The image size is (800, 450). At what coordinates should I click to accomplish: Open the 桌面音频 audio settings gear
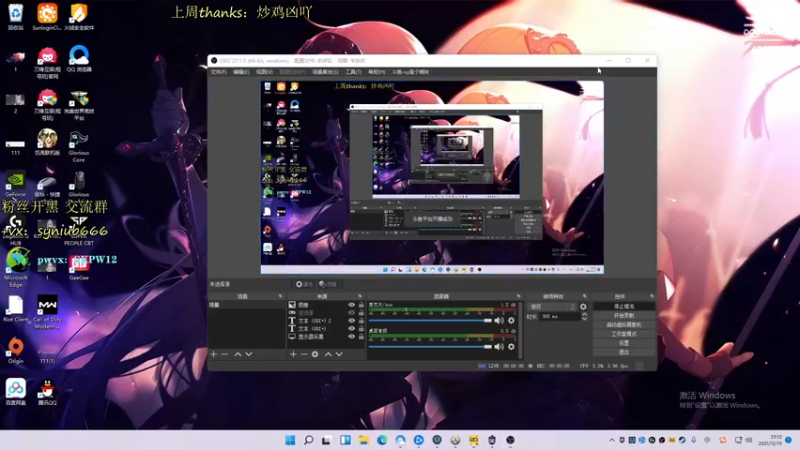coord(511,346)
